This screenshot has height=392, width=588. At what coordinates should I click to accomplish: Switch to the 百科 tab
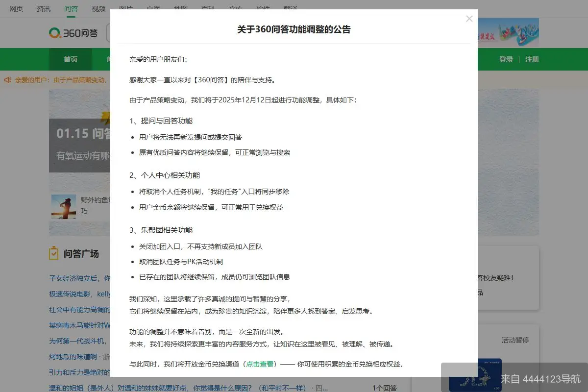[x=208, y=8]
